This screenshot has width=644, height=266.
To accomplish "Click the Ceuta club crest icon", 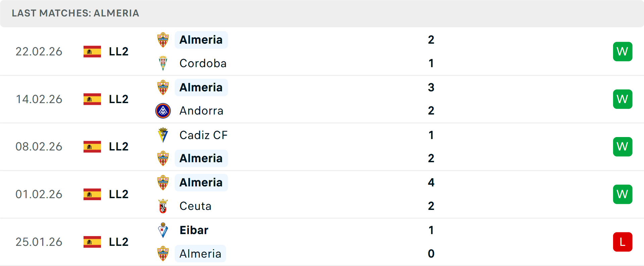I will point(163,206).
